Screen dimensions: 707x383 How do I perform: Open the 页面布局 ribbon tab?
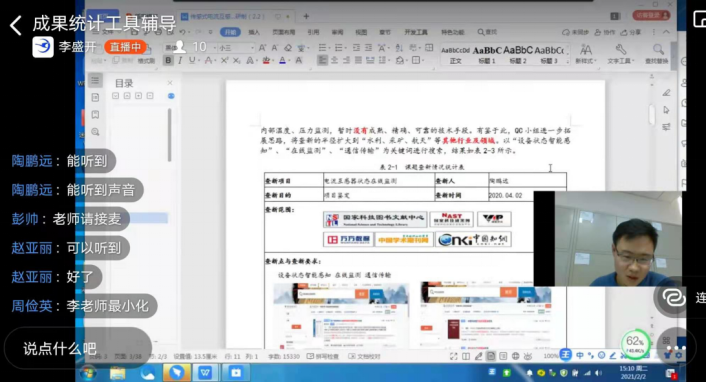point(284,32)
